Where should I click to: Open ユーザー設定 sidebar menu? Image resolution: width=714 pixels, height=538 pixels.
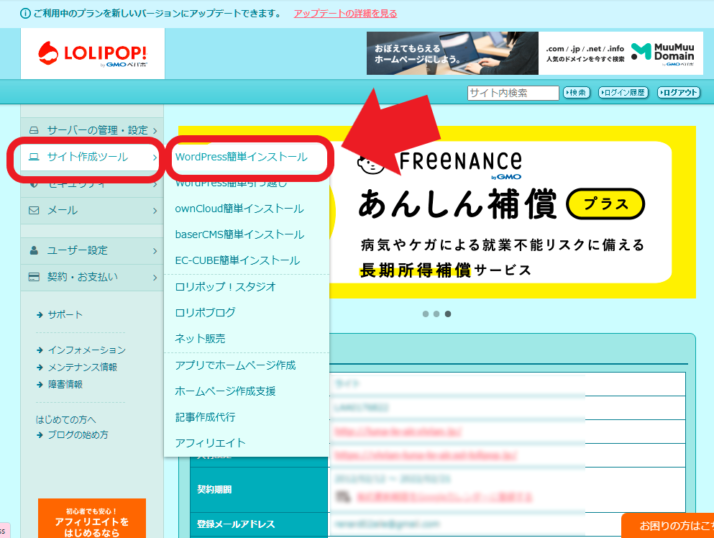click(x=92, y=251)
